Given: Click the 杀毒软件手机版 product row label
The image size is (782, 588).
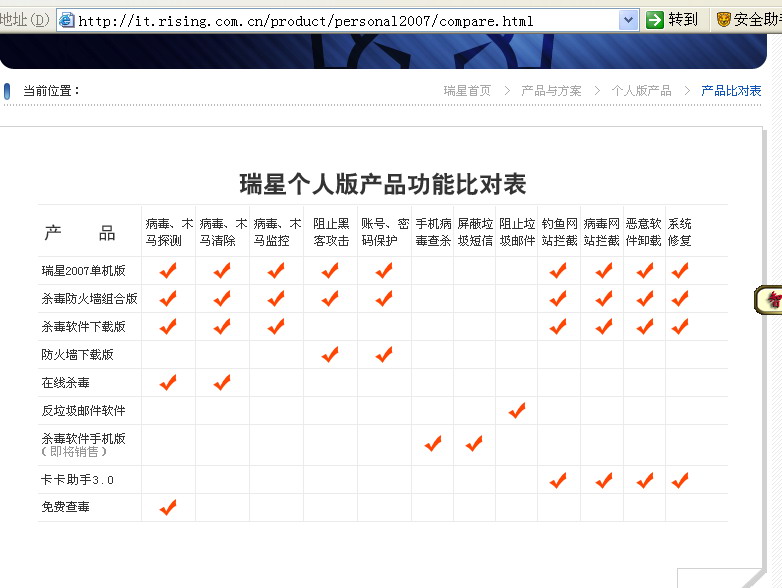Looking at the screenshot, I should tap(83, 438).
